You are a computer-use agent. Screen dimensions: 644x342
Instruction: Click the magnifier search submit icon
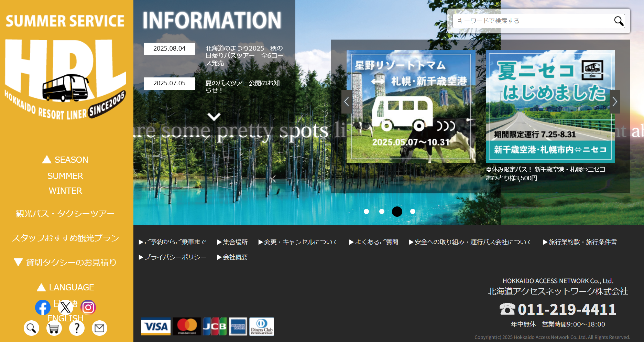[x=619, y=21]
